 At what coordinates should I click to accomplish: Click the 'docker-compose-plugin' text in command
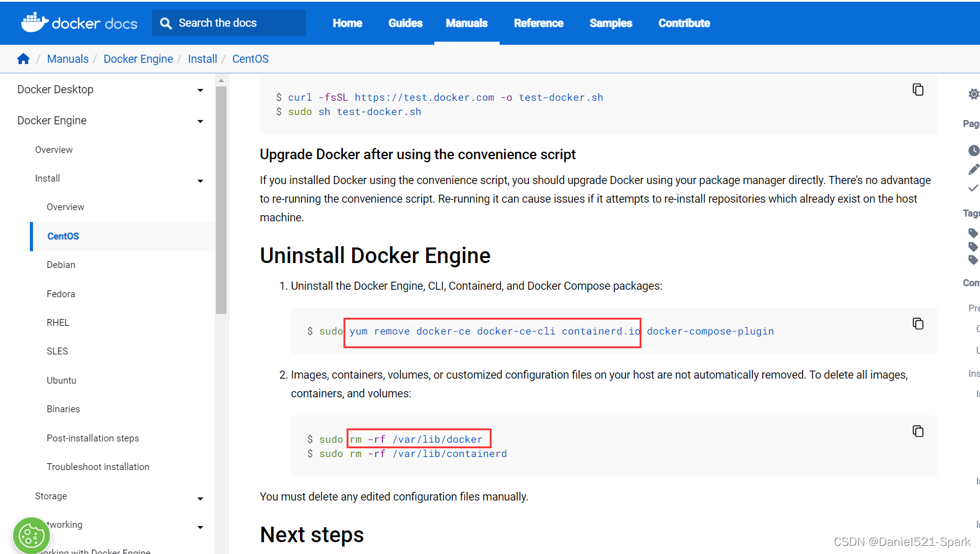[x=710, y=331]
